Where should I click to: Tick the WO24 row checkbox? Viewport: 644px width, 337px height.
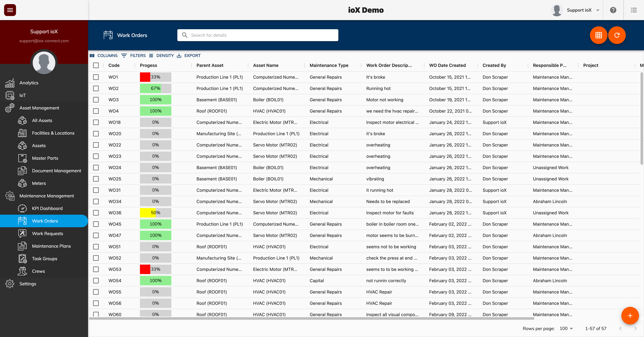tap(96, 168)
